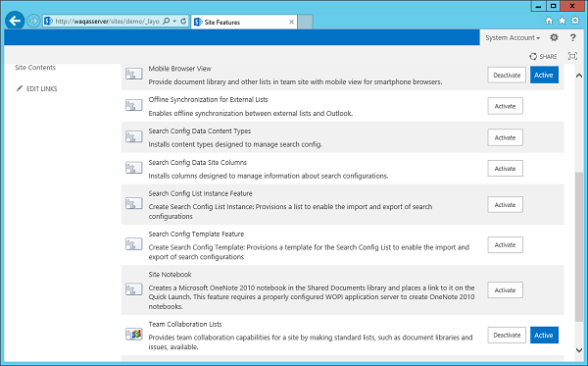The image size is (588, 366).
Task: Click the Search Config Data Site Columns title
Action: tap(198, 162)
